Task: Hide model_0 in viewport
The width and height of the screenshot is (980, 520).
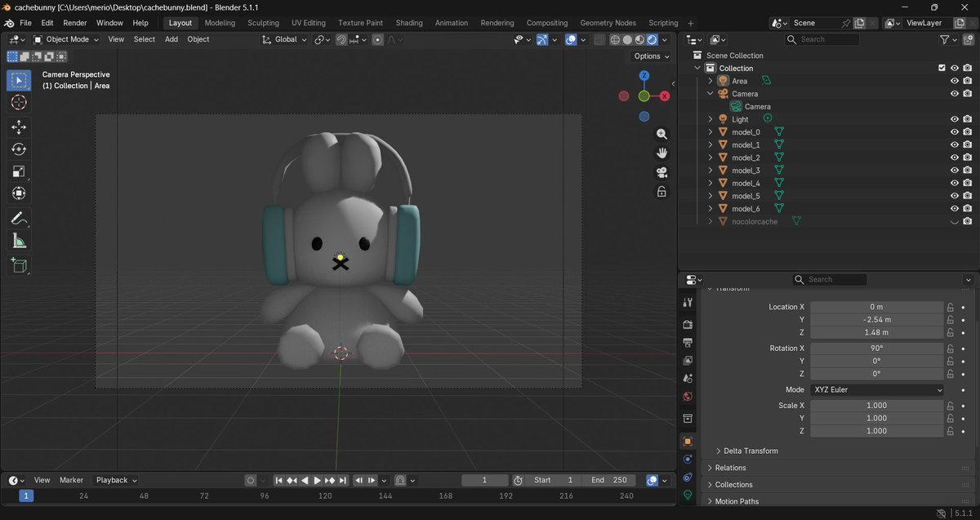Action: (954, 131)
